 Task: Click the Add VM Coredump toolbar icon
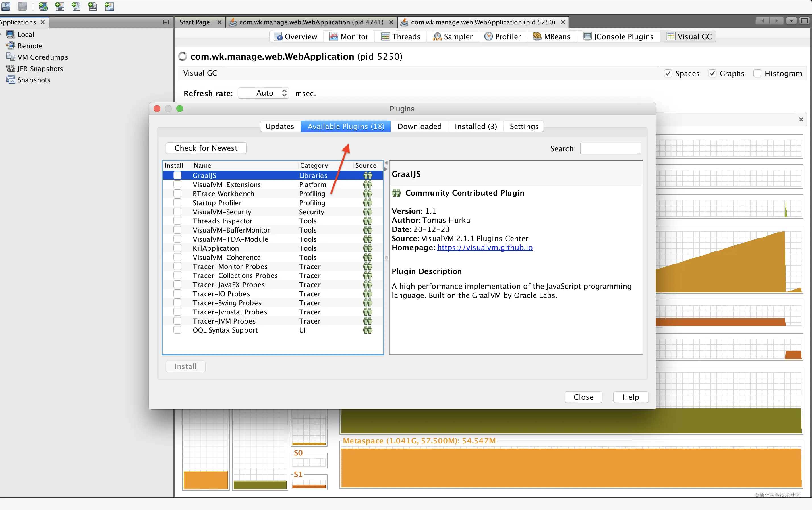pyautogui.click(x=76, y=7)
